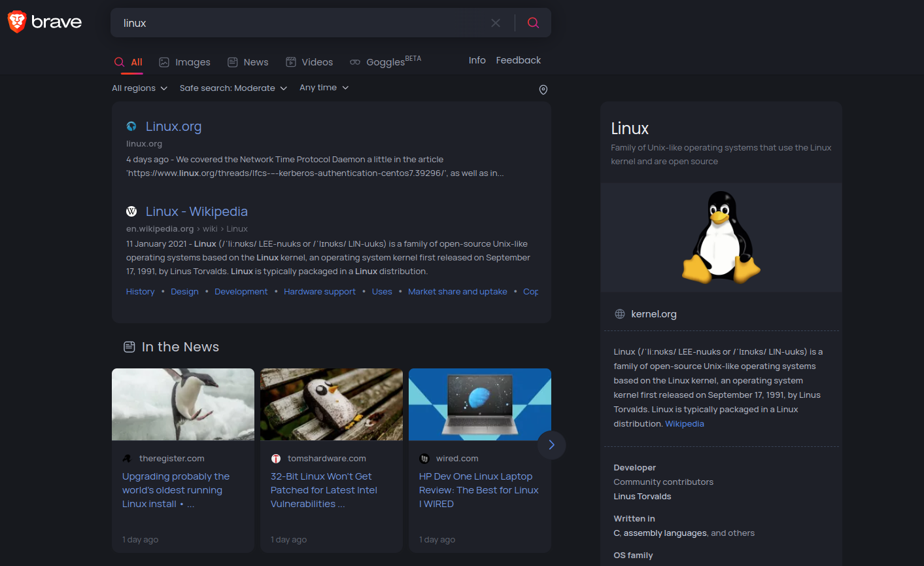Open the Linux - Wikipedia result title
The width and height of the screenshot is (924, 566).
pyautogui.click(x=197, y=211)
